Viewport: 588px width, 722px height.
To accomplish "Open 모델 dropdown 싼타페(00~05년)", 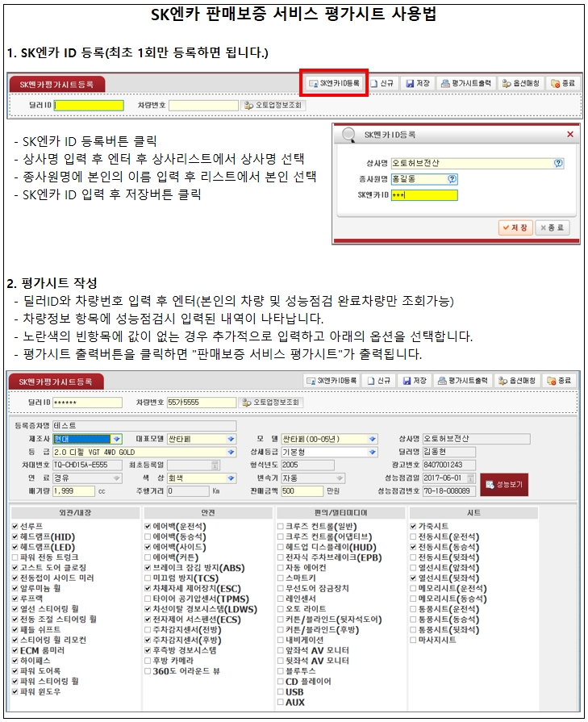I will tap(373, 440).
